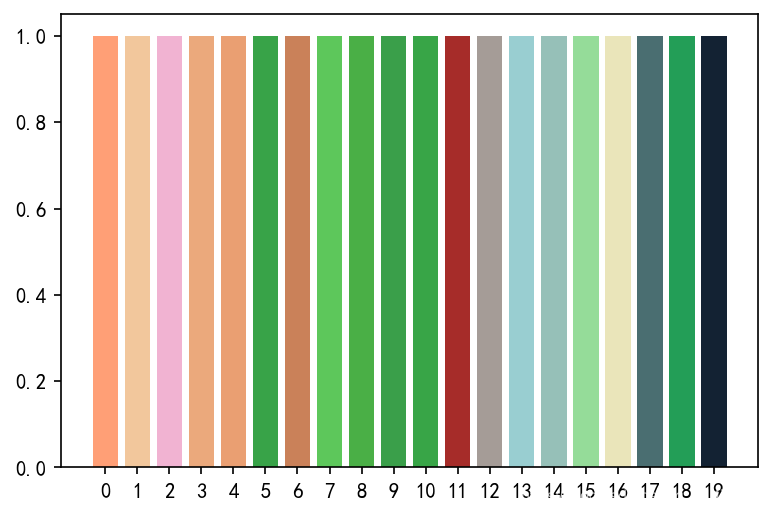Click the x-axis tick label 2
The image size is (773, 515).
point(170,491)
